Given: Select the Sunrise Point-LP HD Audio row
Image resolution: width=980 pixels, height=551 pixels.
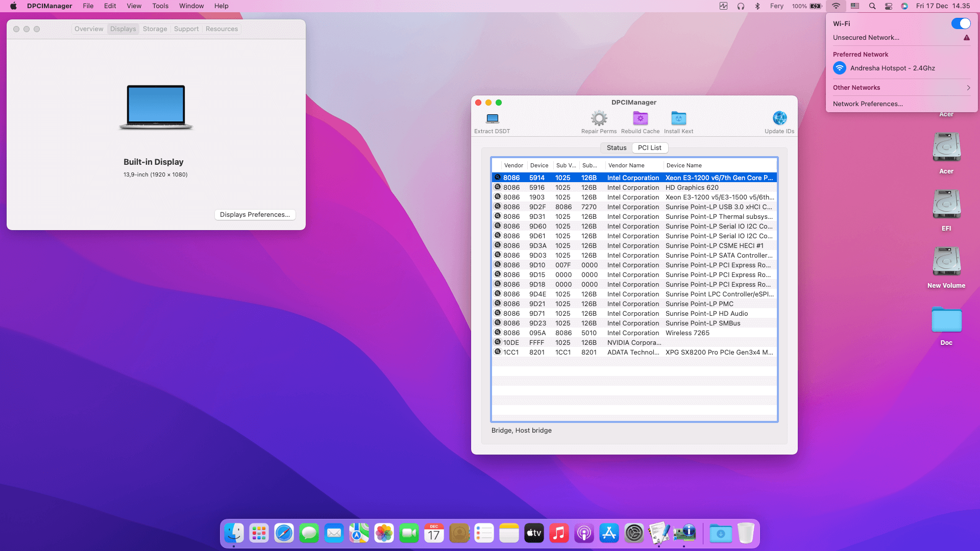Looking at the screenshot, I should 634,314.
